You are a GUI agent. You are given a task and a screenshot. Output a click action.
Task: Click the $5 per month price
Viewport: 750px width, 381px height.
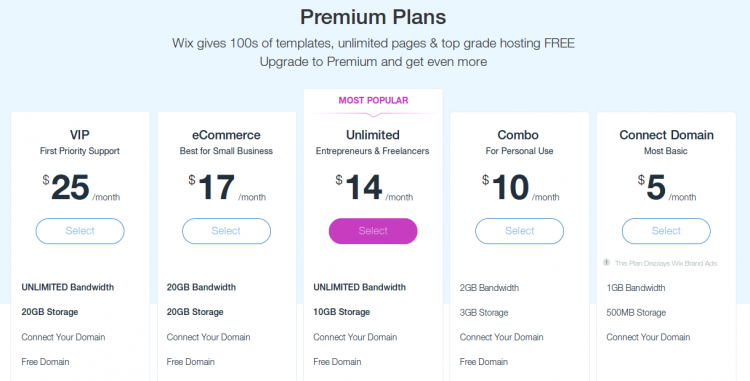666,187
